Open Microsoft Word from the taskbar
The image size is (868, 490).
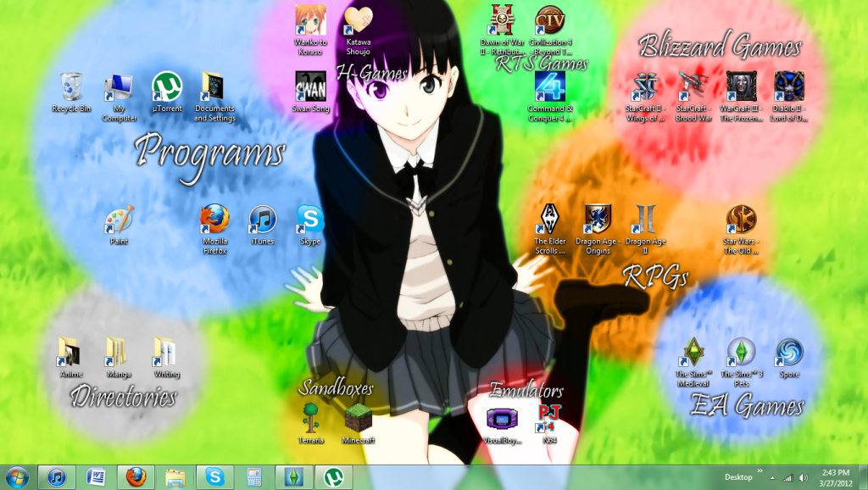pos(97,477)
